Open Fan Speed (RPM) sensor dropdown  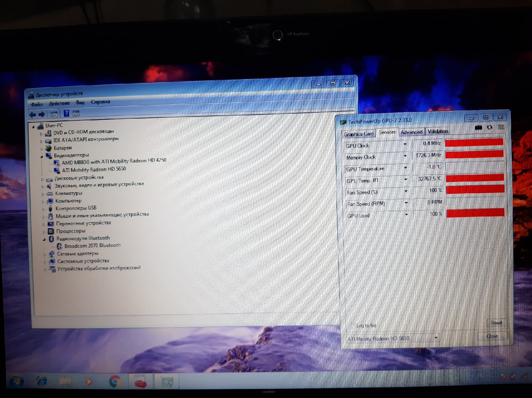[406, 203]
